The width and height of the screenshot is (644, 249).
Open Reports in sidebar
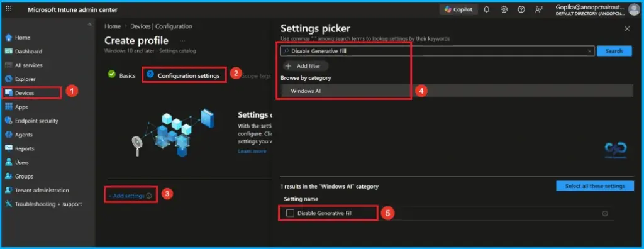coord(25,149)
